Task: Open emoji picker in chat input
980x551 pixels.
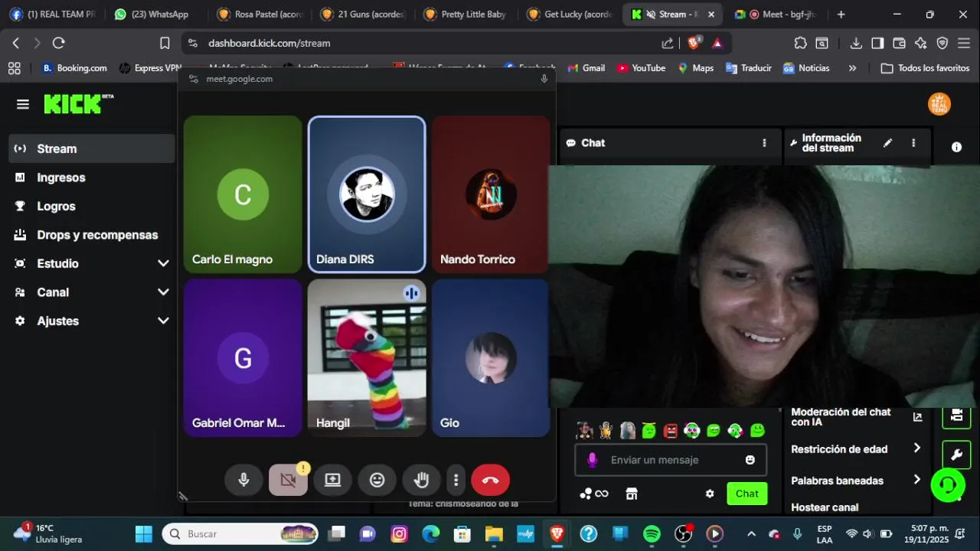Action: coord(750,460)
